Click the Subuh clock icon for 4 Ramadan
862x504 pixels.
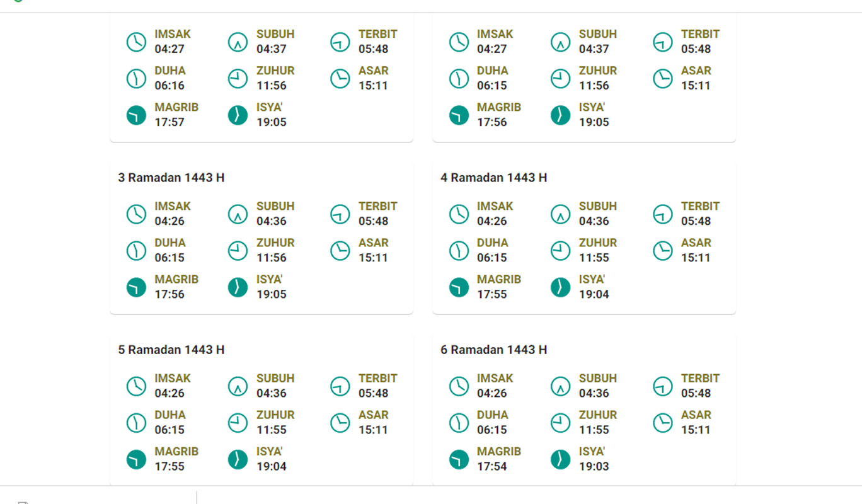(x=560, y=214)
